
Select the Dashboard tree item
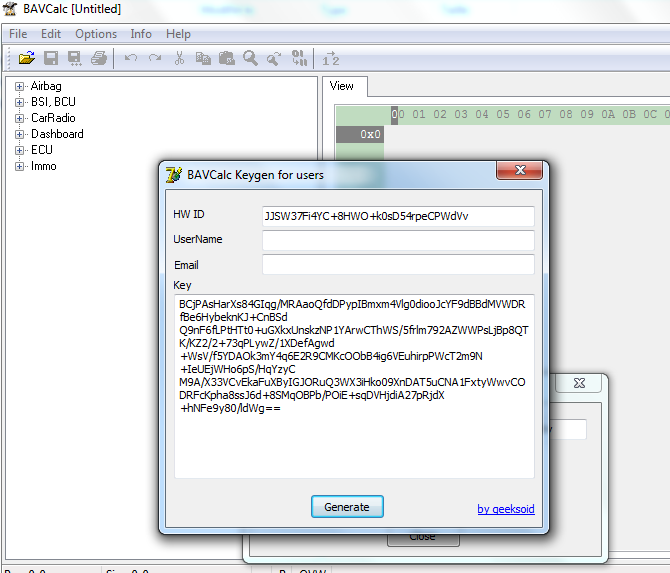point(57,134)
